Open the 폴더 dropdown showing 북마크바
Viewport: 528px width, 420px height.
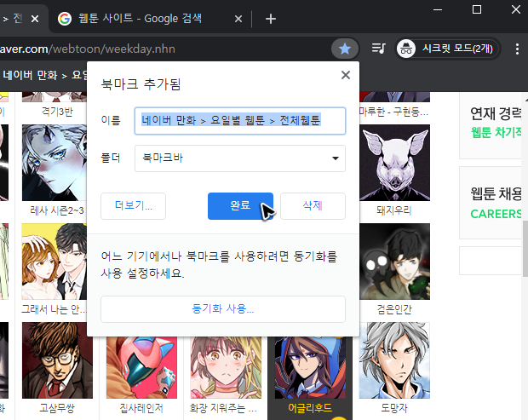[x=240, y=158]
